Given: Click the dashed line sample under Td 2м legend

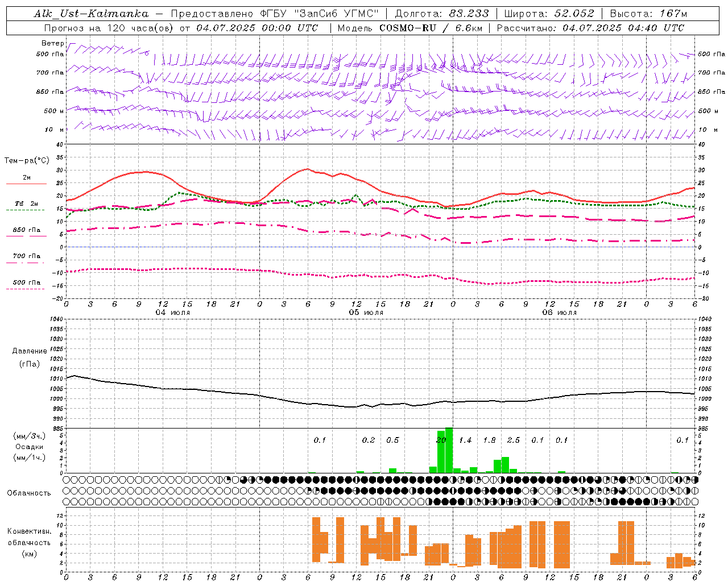Looking at the screenshot, I should coord(26,210).
